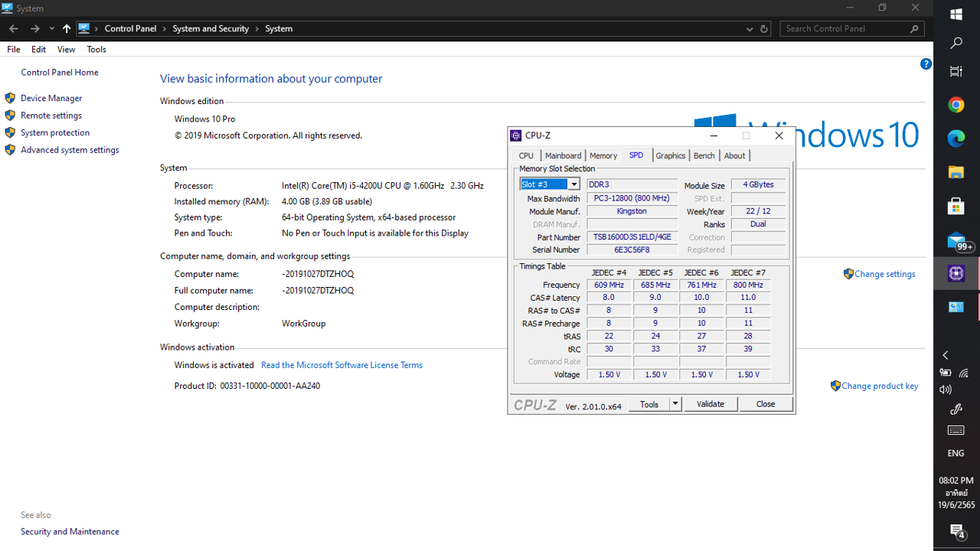Click System and Security breadcrumb
Screen dimensions: 980x551
point(211,28)
